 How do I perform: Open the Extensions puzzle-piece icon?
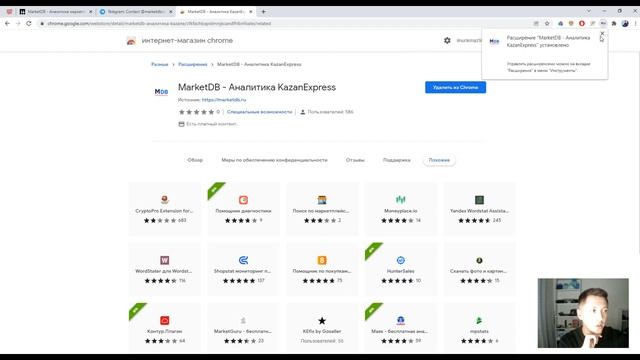pyautogui.click(x=614, y=24)
